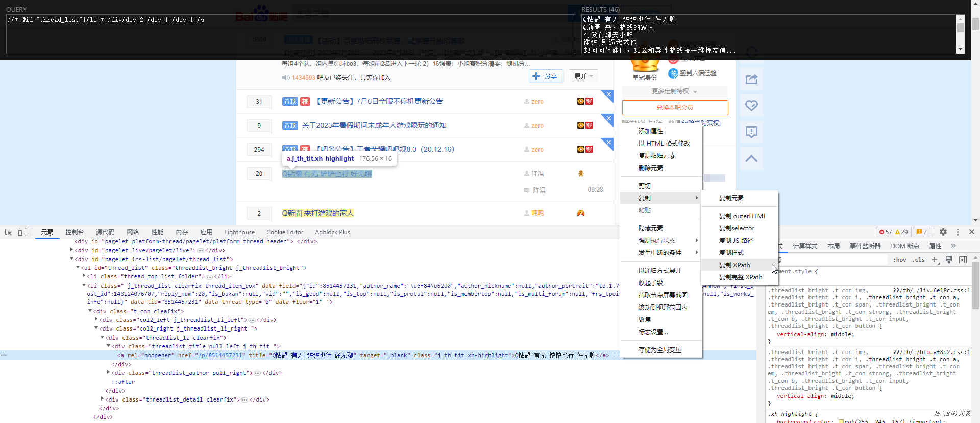Expand the threadlist_author pull_right div
The width and height of the screenshot is (980, 423).
click(x=108, y=373)
